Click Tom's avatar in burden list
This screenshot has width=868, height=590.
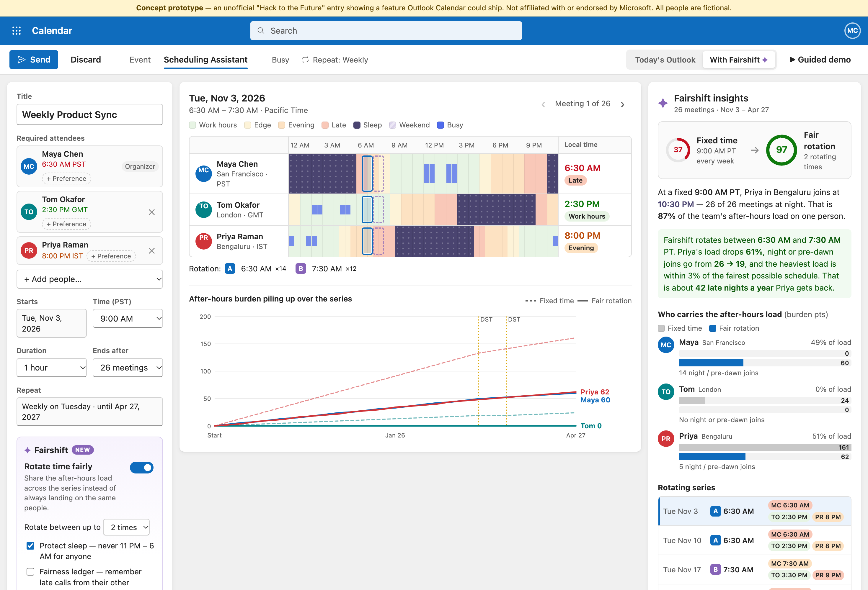click(x=666, y=392)
